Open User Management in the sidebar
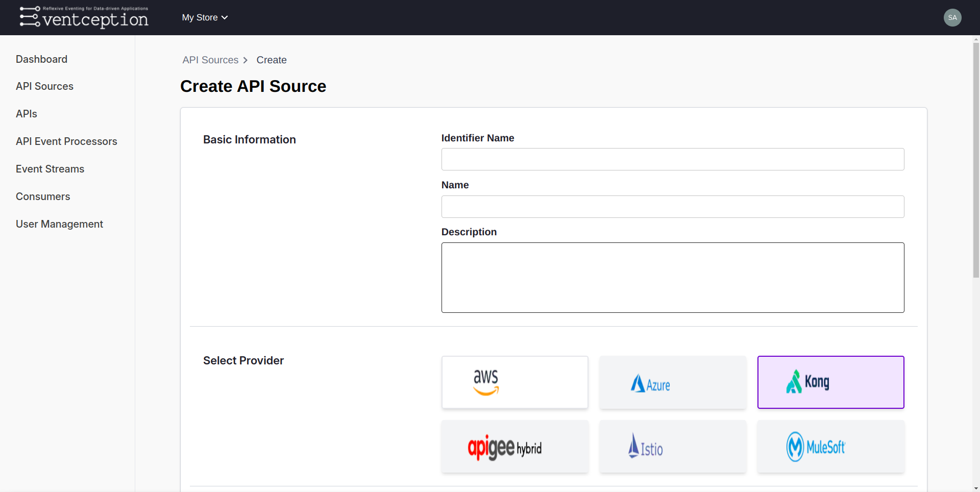 (x=59, y=224)
